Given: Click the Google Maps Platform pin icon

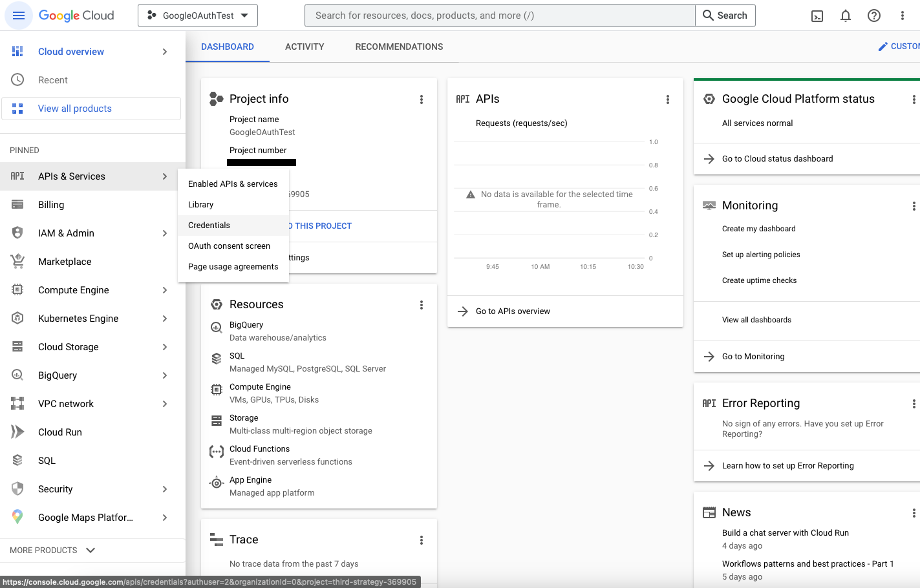Looking at the screenshot, I should coord(17,517).
